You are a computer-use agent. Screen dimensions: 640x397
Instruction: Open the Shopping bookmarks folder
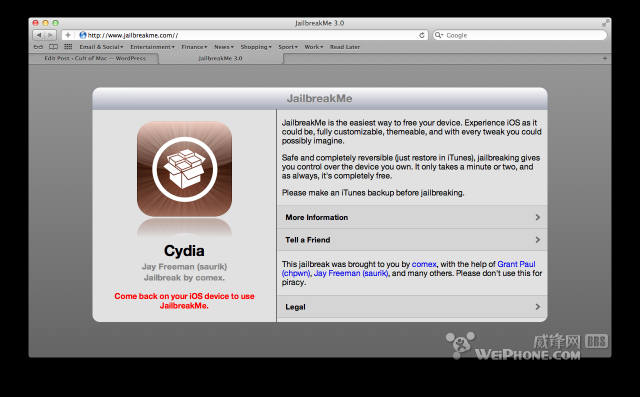tap(256, 47)
